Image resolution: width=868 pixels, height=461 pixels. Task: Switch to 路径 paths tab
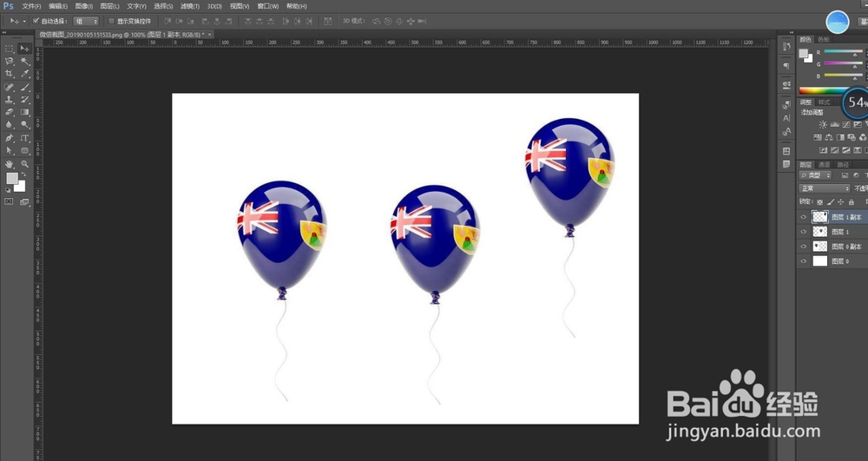coord(843,164)
